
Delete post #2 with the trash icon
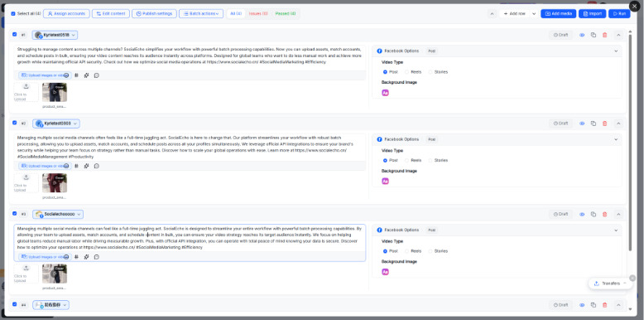tap(604, 124)
